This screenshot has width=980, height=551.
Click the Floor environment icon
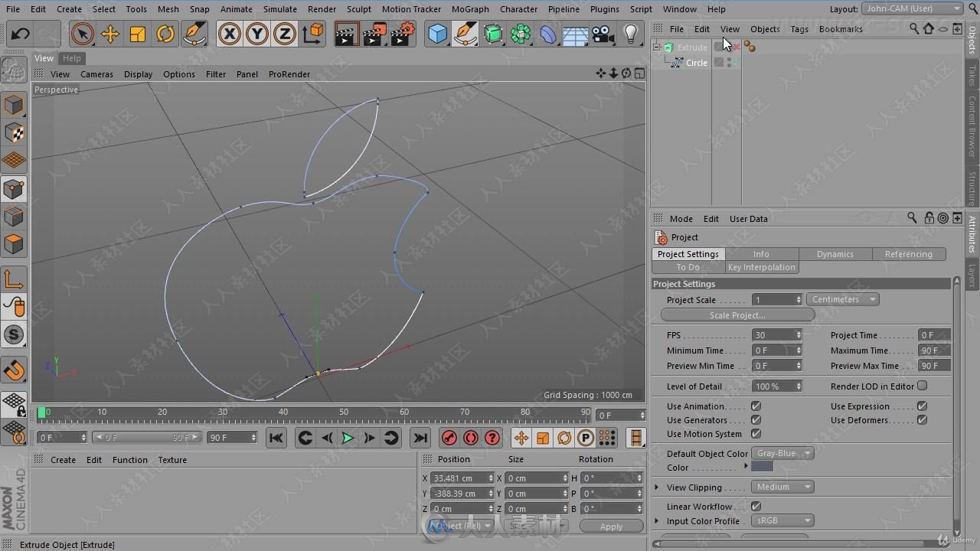click(575, 34)
